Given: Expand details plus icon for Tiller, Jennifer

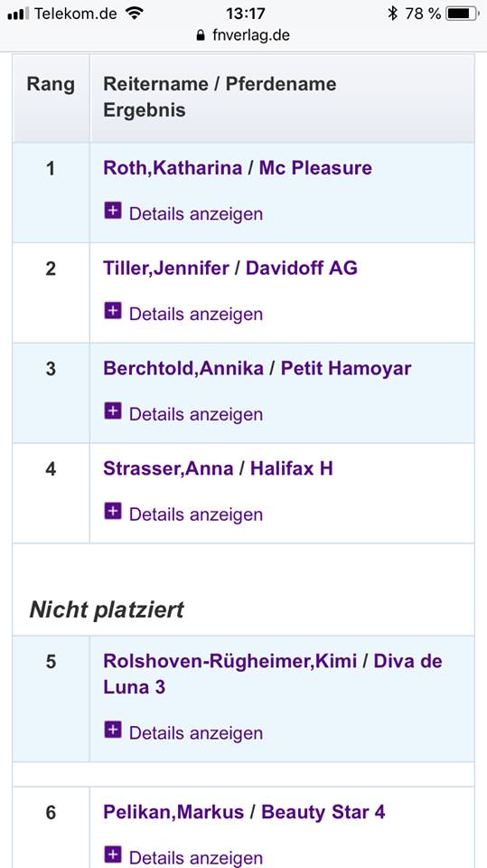Looking at the screenshot, I should coord(112,311).
